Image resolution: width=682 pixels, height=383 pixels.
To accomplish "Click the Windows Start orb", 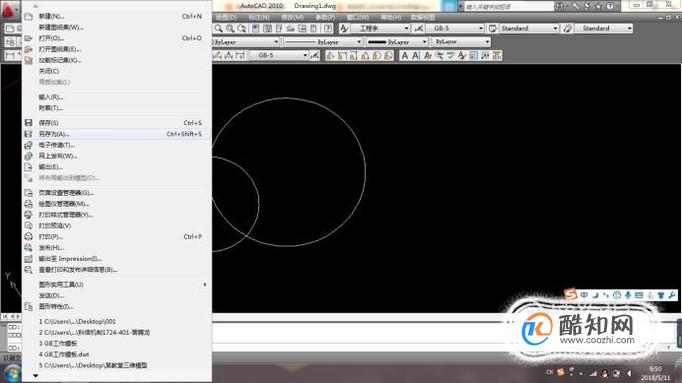I will click(x=11, y=374).
